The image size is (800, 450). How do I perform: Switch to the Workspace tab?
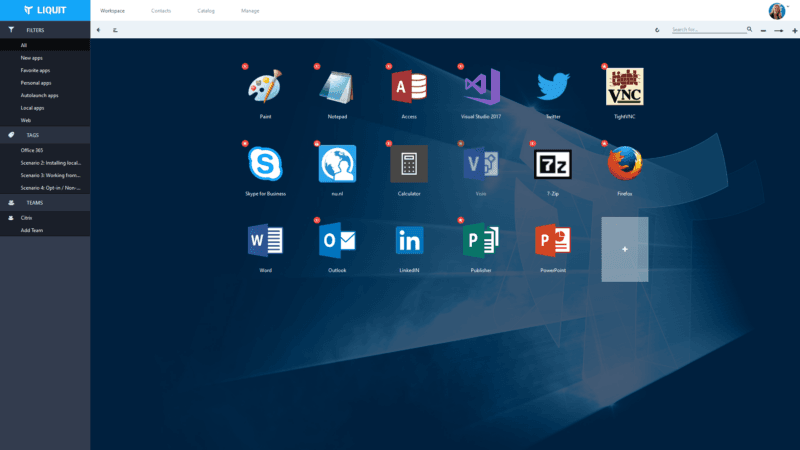click(x=112, y=11)
